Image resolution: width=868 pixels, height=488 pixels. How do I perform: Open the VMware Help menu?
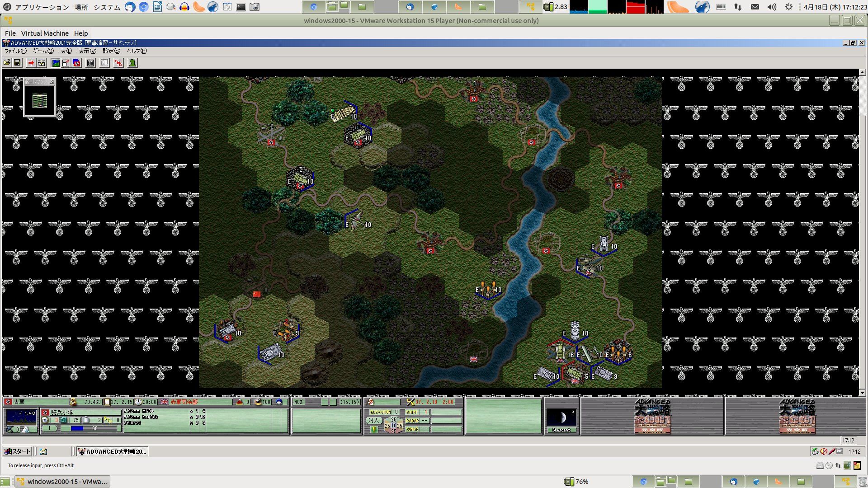coord(81,33)
